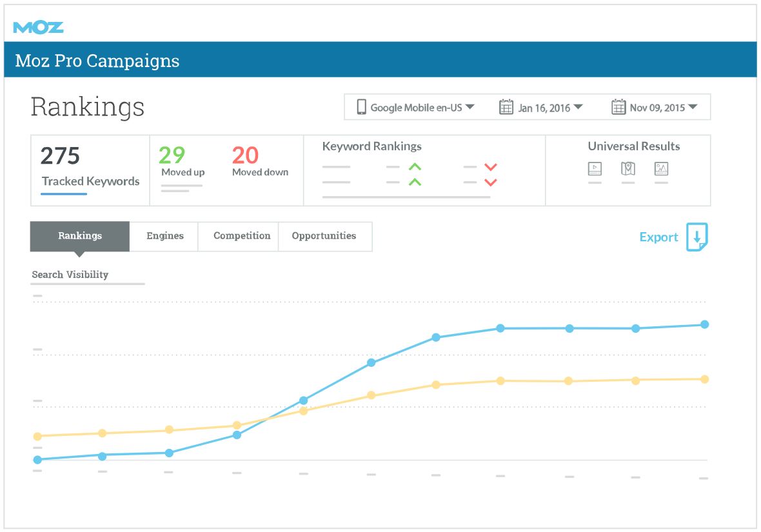This screenshot has height=532, width=761.
Task: Click the last blue data point on chart
Action: (704, 324)
